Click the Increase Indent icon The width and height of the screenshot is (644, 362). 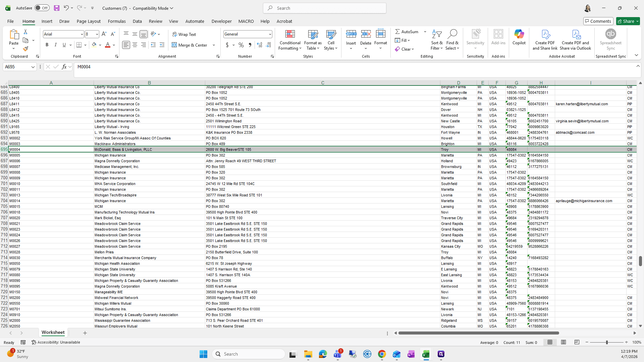tap(162, 45)
